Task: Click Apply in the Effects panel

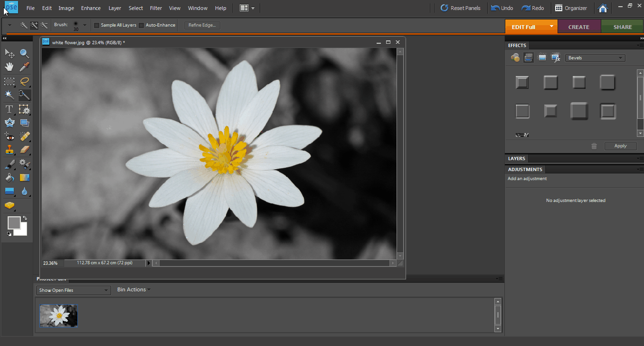Action: pos(620,146)
